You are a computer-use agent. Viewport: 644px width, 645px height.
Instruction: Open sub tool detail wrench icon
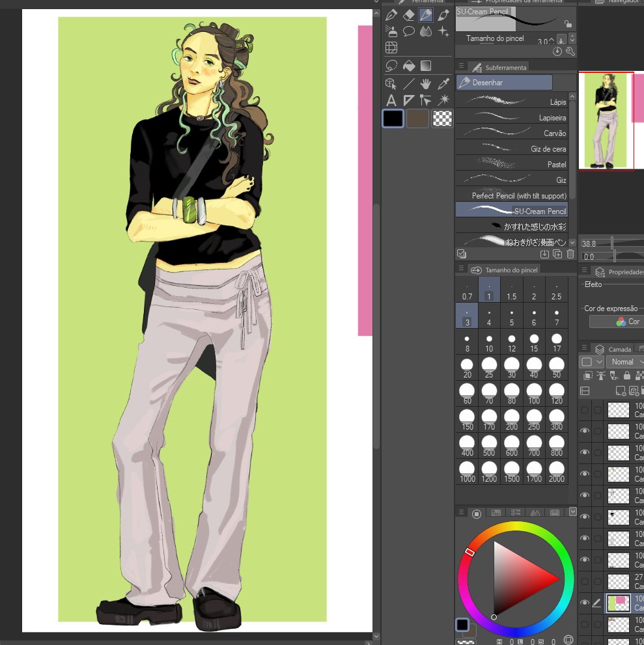click(x=570, y=51)
